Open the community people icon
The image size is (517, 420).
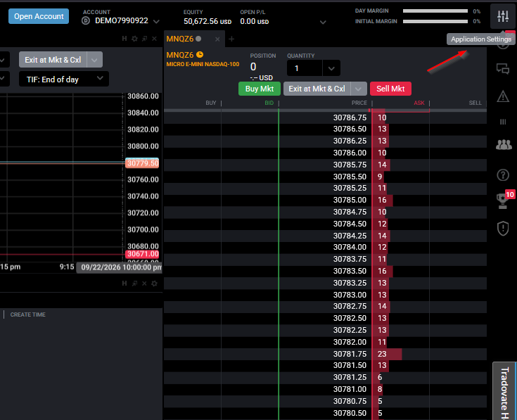504,144
